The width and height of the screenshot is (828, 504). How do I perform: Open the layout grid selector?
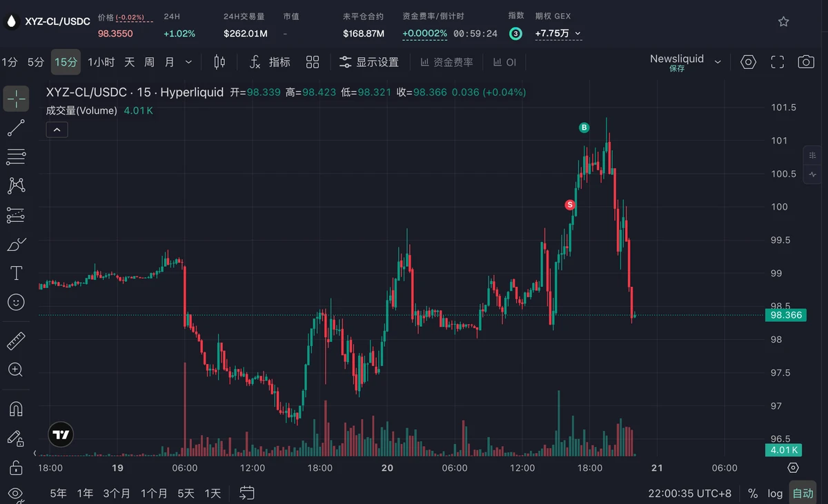pyautogui.click(x=313, y=62)
